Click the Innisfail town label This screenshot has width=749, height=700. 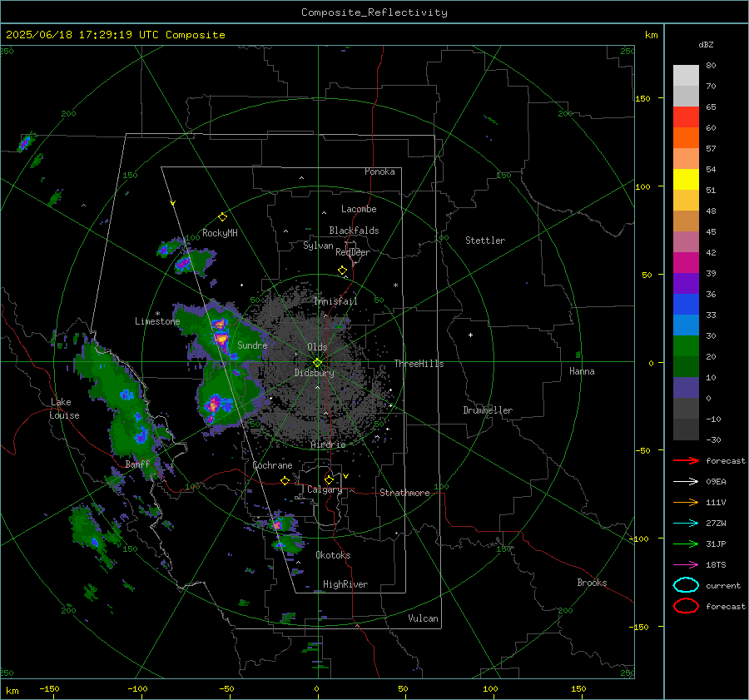tap(335, 301)
